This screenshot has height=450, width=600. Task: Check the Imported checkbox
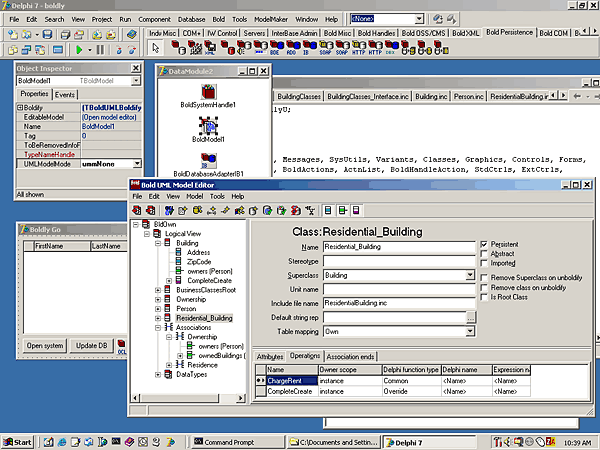484,263
